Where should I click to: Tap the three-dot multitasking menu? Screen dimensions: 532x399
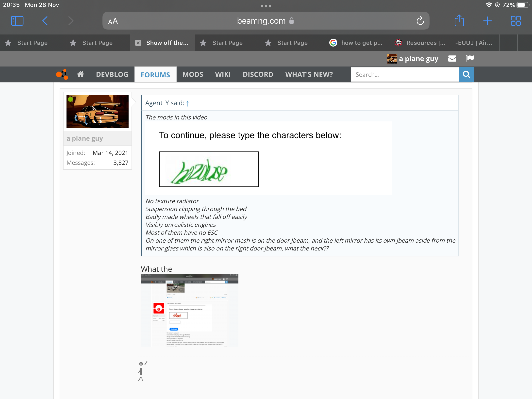tap(266, 6)
